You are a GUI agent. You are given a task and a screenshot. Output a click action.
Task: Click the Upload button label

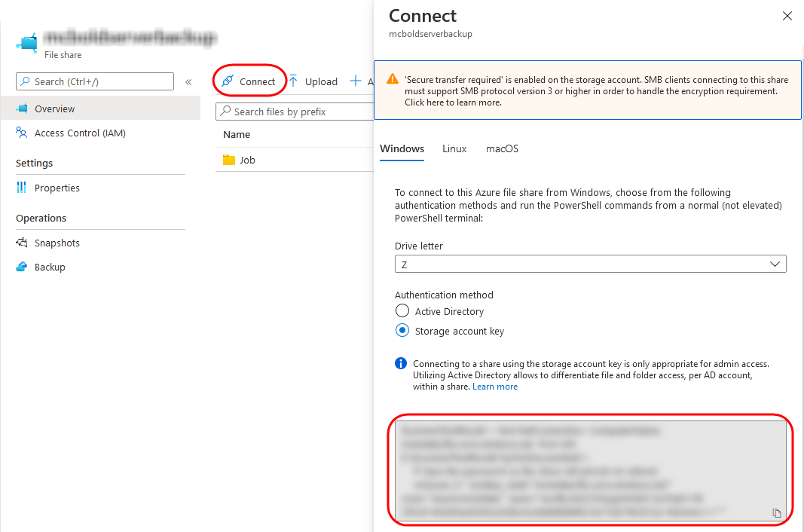(x=321, y=81)
